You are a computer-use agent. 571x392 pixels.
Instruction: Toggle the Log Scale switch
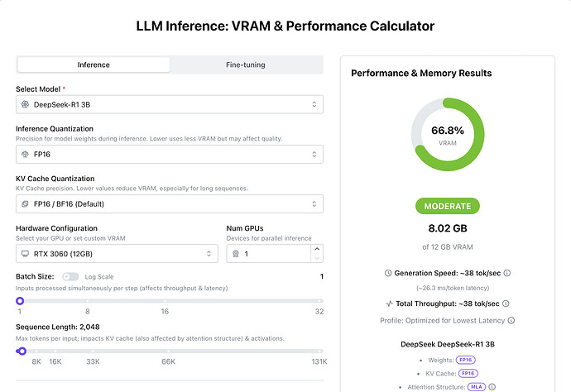[70, 276]
